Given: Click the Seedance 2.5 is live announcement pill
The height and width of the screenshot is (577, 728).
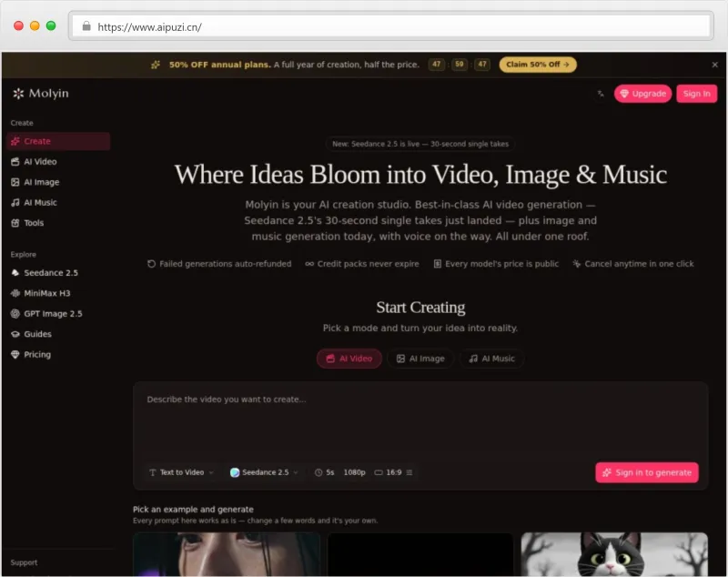Looking at the screenshot, I should point(420,144).
